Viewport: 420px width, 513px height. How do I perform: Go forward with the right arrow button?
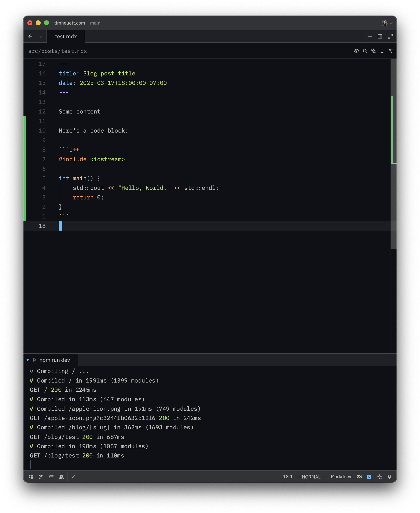(40, 36)
